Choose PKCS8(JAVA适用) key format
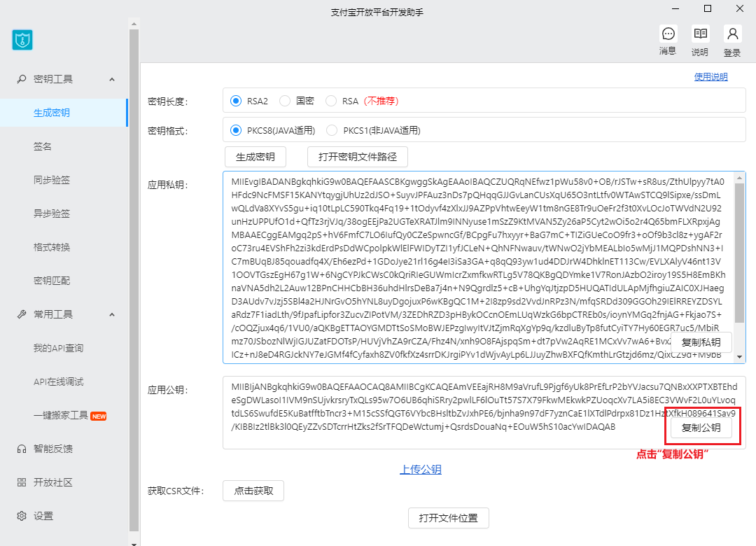 click(236, 130)
